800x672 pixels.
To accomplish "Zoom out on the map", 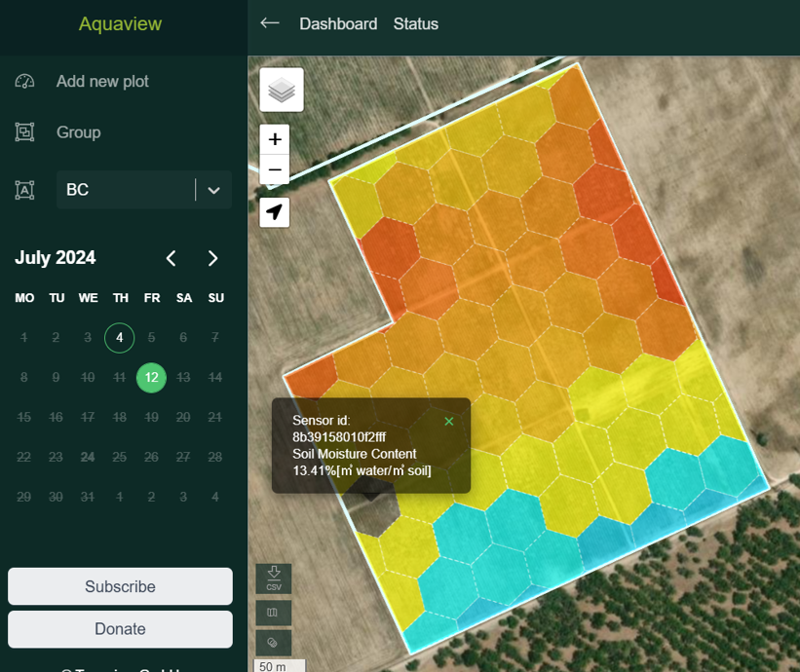I will pos(275,169).
